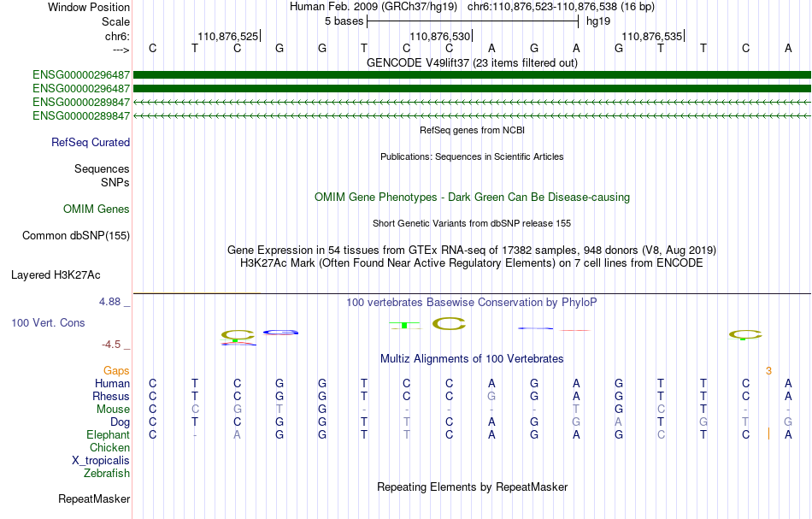Image resolution: width=812 pixels, height=519 pixels.
Task: Click H3K27Ac Mark ENCODE track title
Action: click(x=472, y=263)
